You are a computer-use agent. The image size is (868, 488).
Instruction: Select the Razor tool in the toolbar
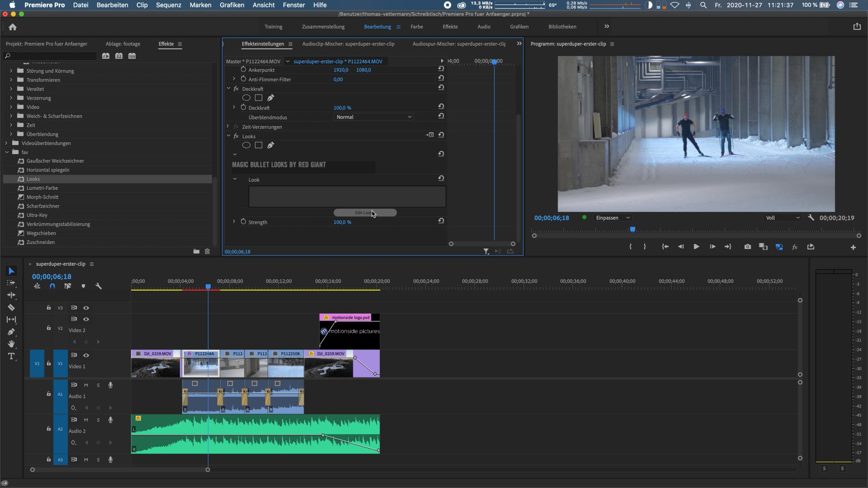pyautogui.click(x=11, y=307)
